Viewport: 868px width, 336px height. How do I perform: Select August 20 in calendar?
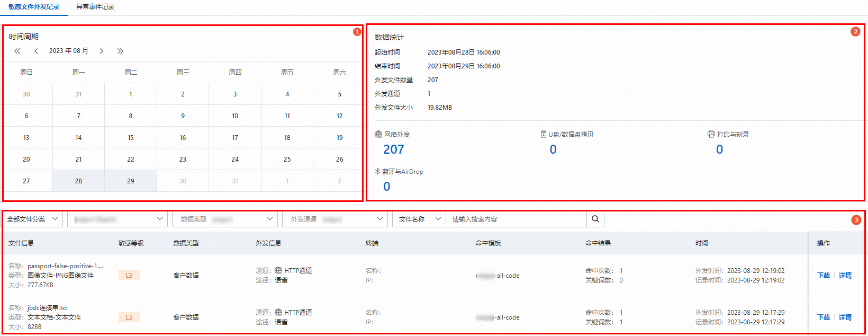click(x=26, y=159)
